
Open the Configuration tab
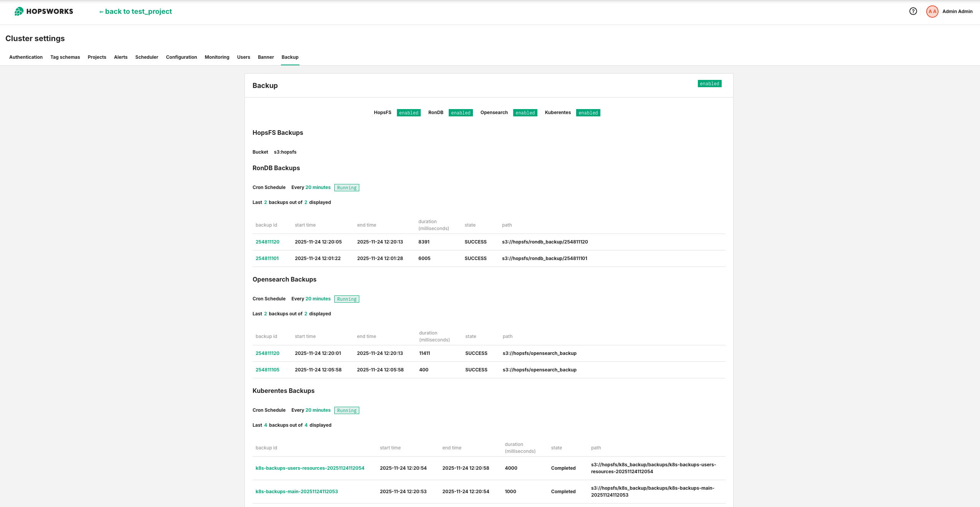click(181, 57)
